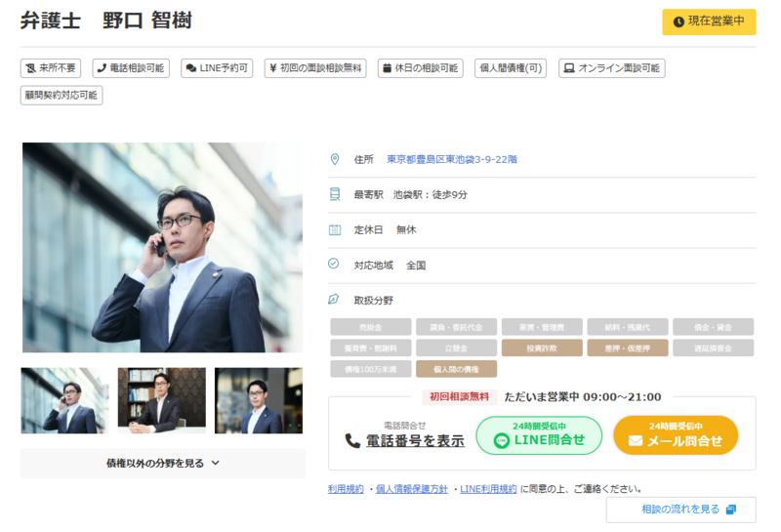Image resolution: width=781 pixels, height=532 pixels.
Task: Click the laptop icon in オンライン面談可能
Action: pos(569,68)
